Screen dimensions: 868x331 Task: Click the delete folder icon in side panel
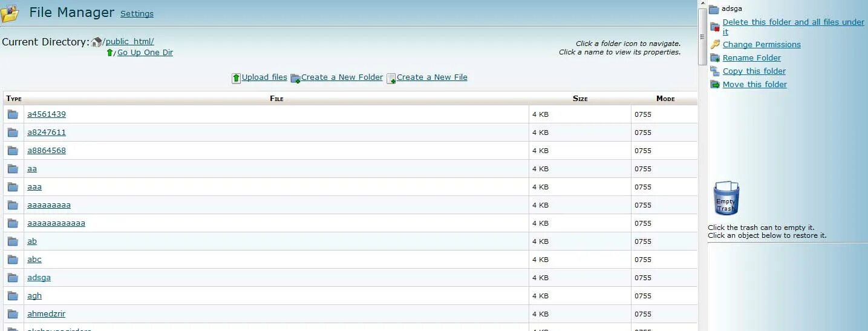click(715, 27)
